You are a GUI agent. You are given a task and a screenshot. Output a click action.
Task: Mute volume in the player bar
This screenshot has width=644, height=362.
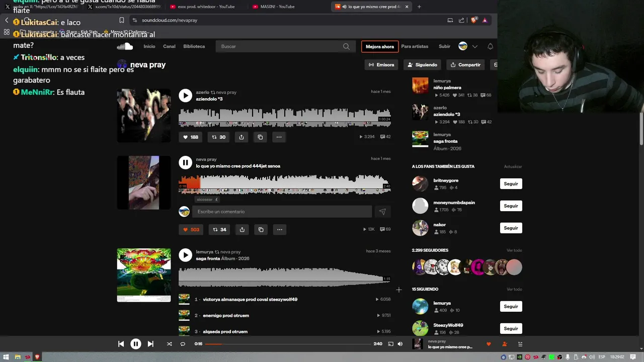click(400, 344)
